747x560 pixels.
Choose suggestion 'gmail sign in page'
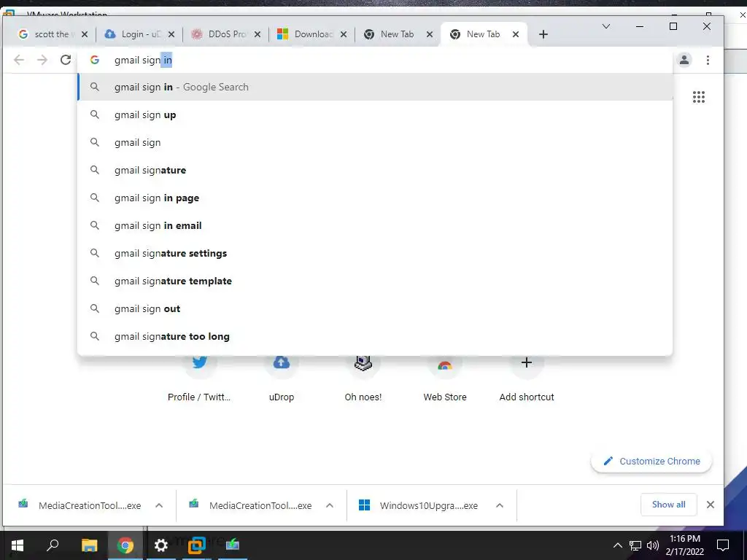click(x=375, y=198)
